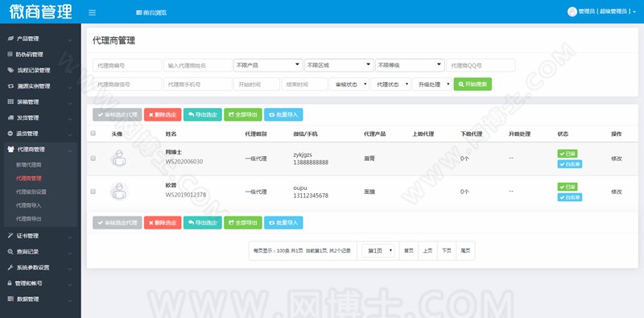Click the green 开始搜索 button
The width and height of the screenshot is (644, 318).
tap(473, 85)
